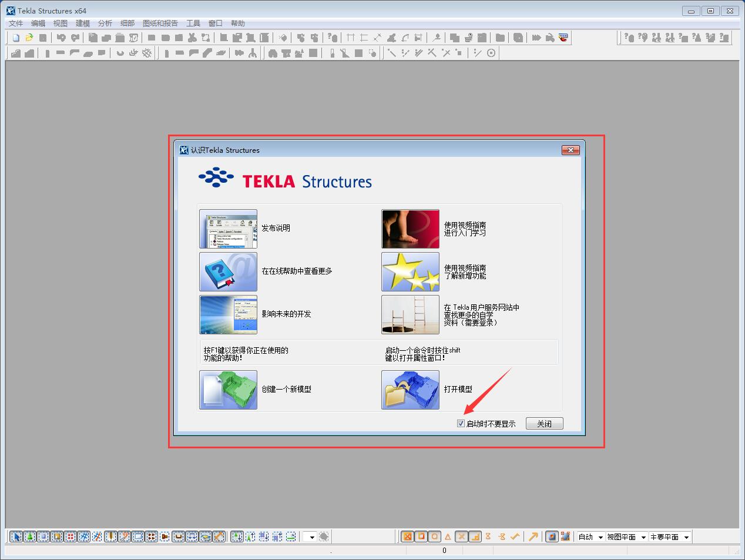Click the 关闭 button
The image size is (745, 560).
click(x=544, y=424)
